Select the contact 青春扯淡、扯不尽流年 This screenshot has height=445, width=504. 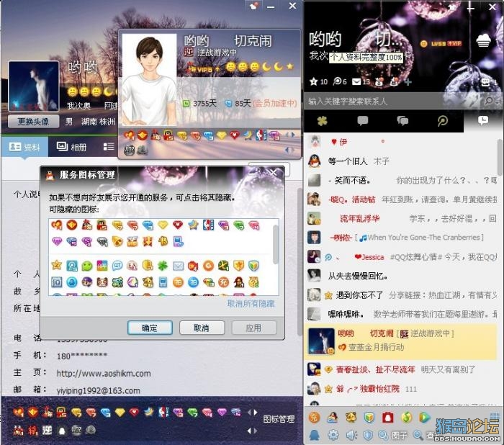(401, 370)
